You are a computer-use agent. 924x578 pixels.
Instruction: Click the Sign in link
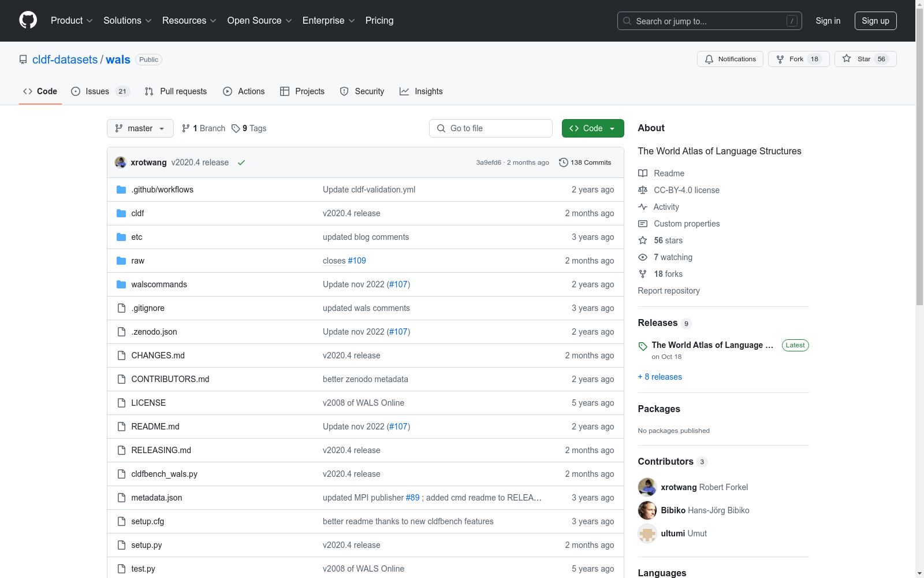[828, 21]
